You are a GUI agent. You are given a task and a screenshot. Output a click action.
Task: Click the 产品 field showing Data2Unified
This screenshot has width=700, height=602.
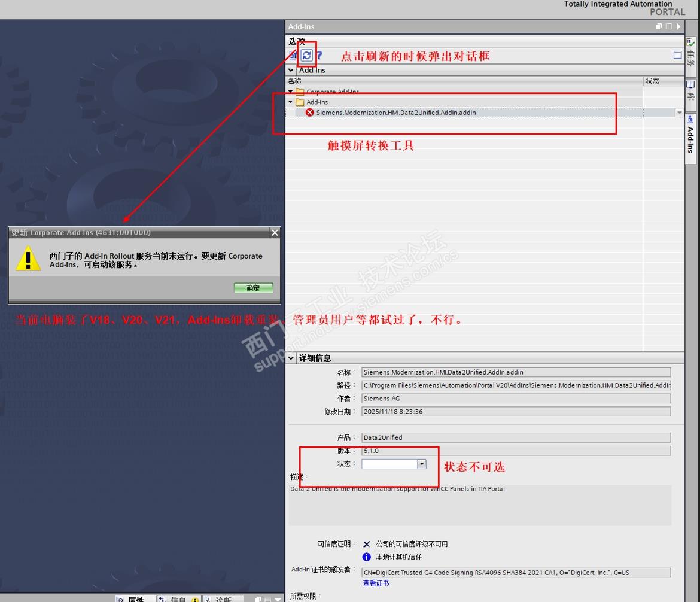click(516, 437)
